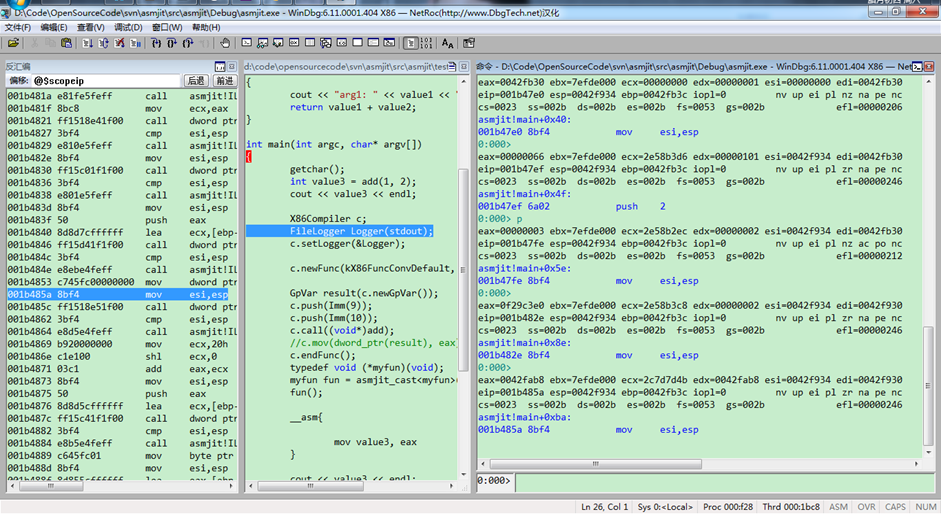Click command window scroll-up arrow
This screenshot has width=941, height=514.
pos(928,81)
